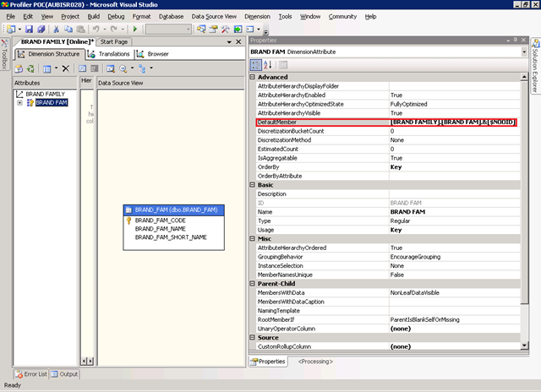The image size is (541, 392).
Task: Click the Property Pages icon in Properties panel
Action: [283, 65]
